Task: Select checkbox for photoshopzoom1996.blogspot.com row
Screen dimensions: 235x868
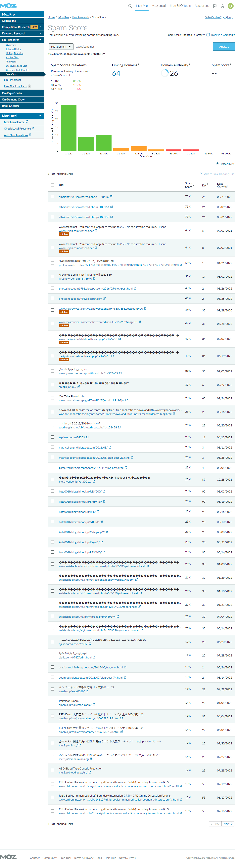Action: (x=52, y=298)
